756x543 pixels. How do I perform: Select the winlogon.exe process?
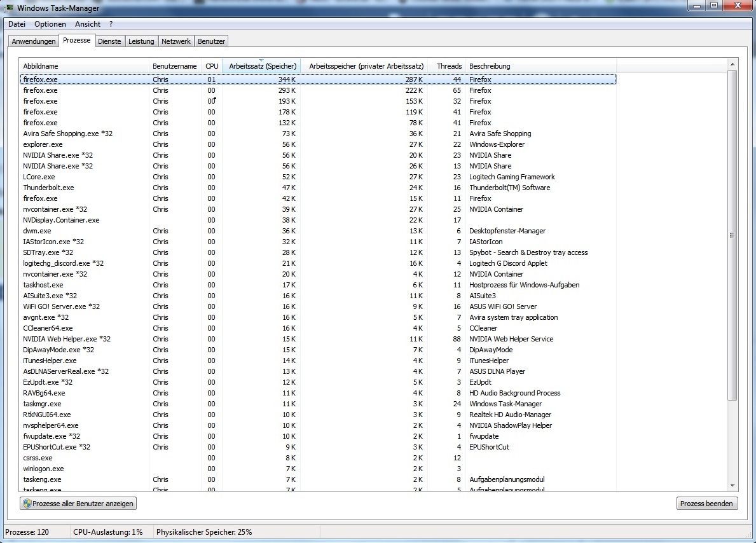(x=318, y=469)
